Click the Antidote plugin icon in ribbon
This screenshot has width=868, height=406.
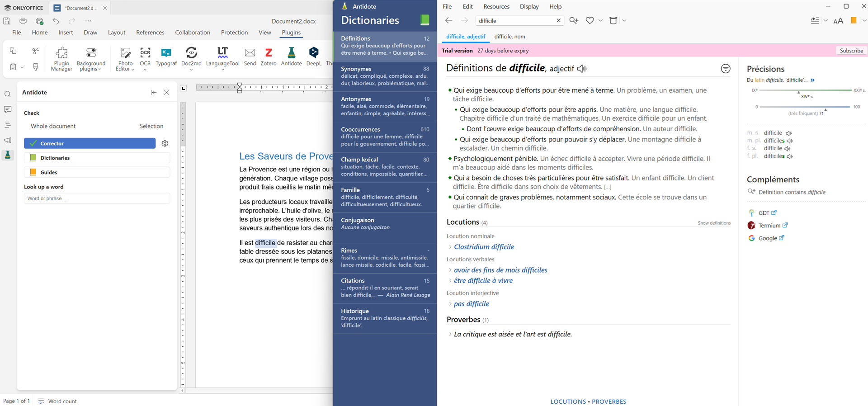[291, 57]
